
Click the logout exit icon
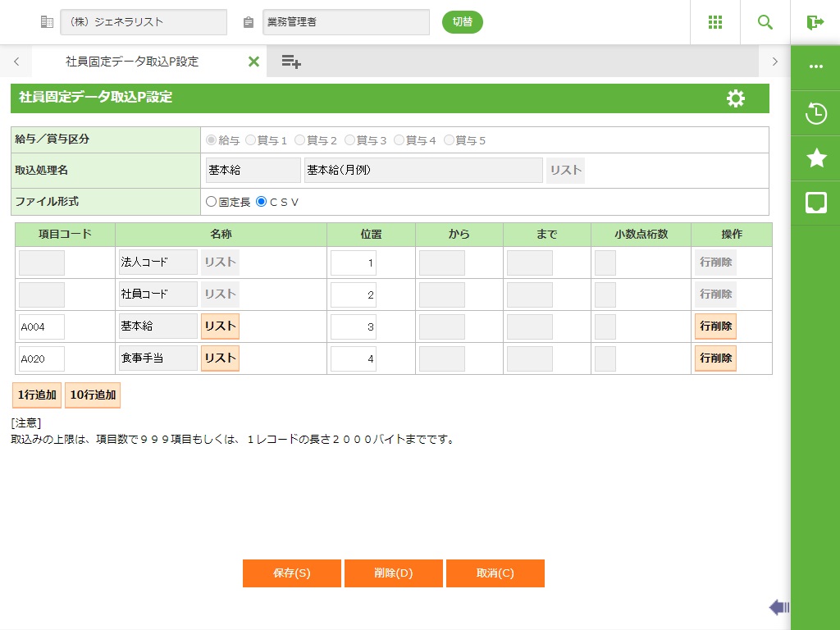pos(815,22)
